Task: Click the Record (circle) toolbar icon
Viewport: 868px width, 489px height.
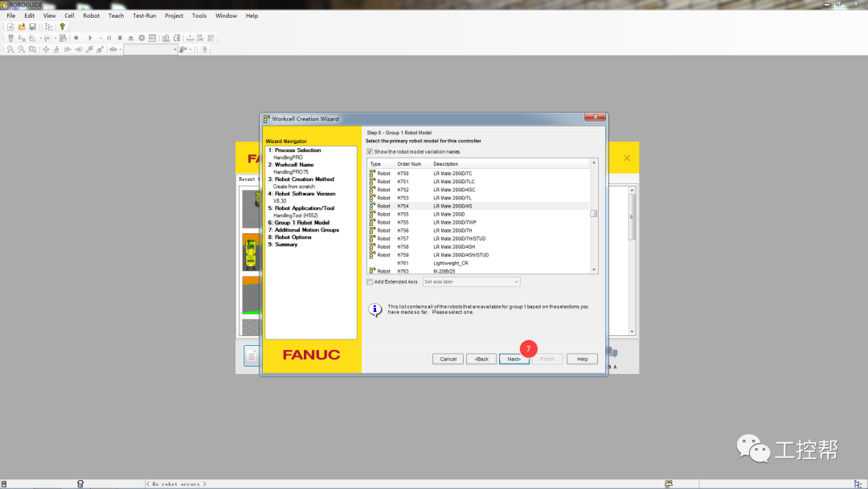Action: pos(76,39)
